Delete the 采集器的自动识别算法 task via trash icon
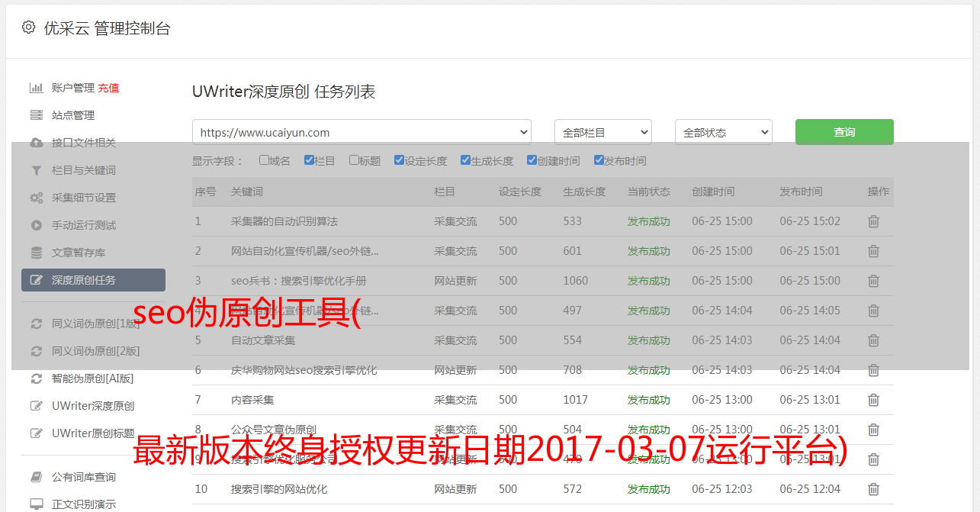Image resolution: width=980 pixels, height=512 pixels. click(x=873, y=221)
